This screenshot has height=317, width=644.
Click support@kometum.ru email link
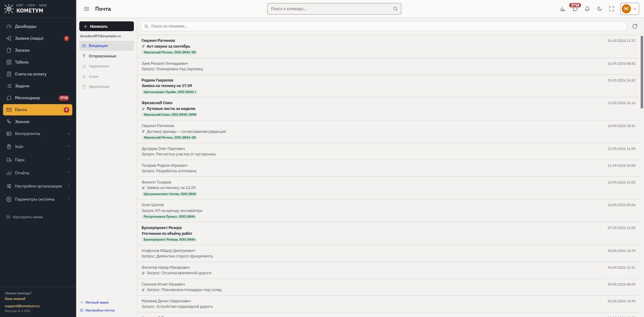pyautogui.click(x=22, y=306)
